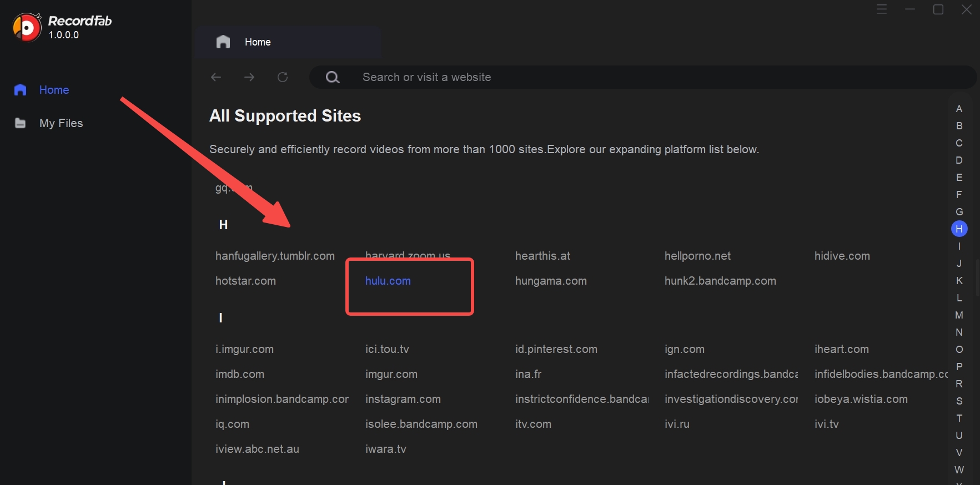The height and width of the screenshot is (485, 980).
Task: Jump to letter E in the index
Action: tap(959, 178)
